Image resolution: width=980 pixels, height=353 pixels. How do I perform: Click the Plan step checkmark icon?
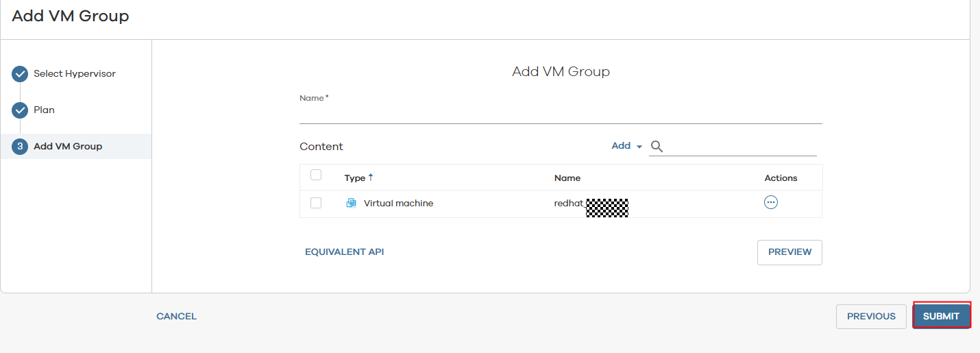coord(20,110)
